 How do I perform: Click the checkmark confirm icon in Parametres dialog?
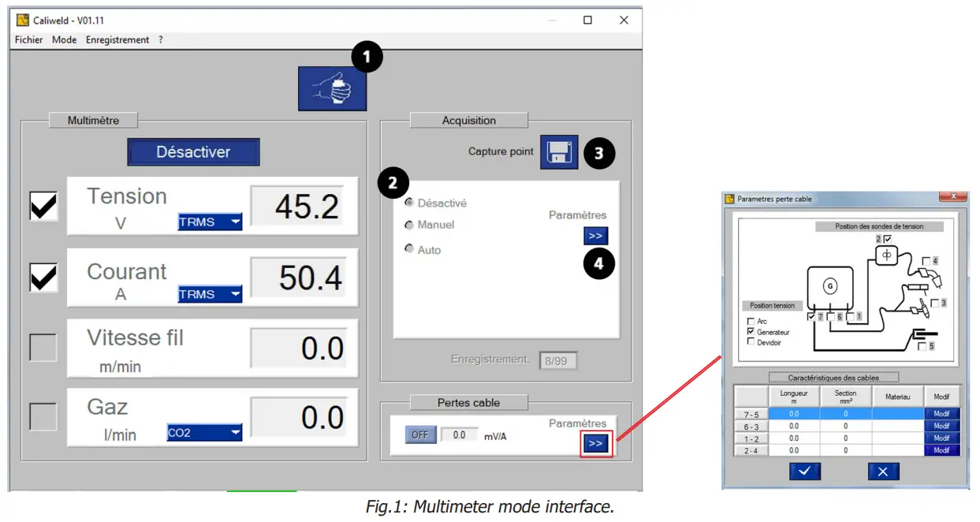[x=804, y=471]
